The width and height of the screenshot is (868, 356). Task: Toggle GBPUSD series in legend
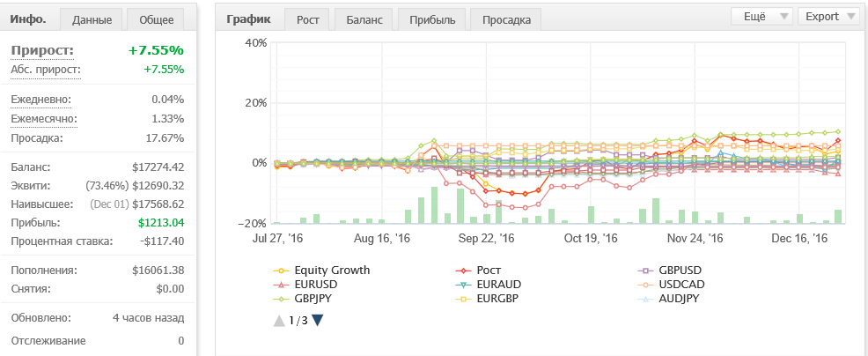pos(669,271)
